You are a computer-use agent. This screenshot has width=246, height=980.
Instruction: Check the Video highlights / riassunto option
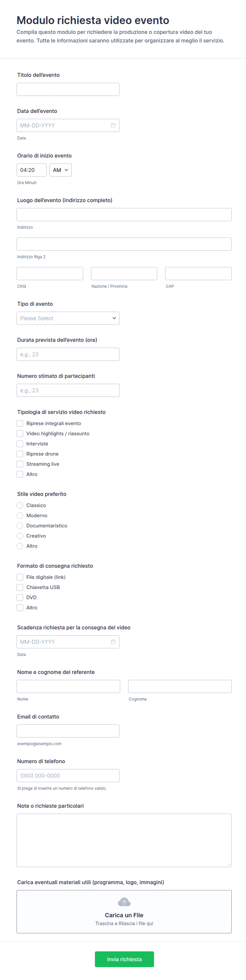(20, 434)
